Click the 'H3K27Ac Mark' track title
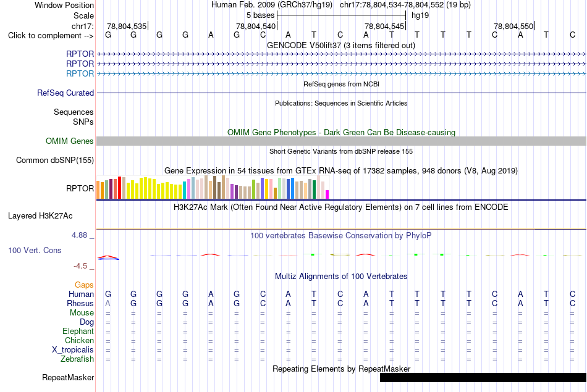 [x=341, y=207]
